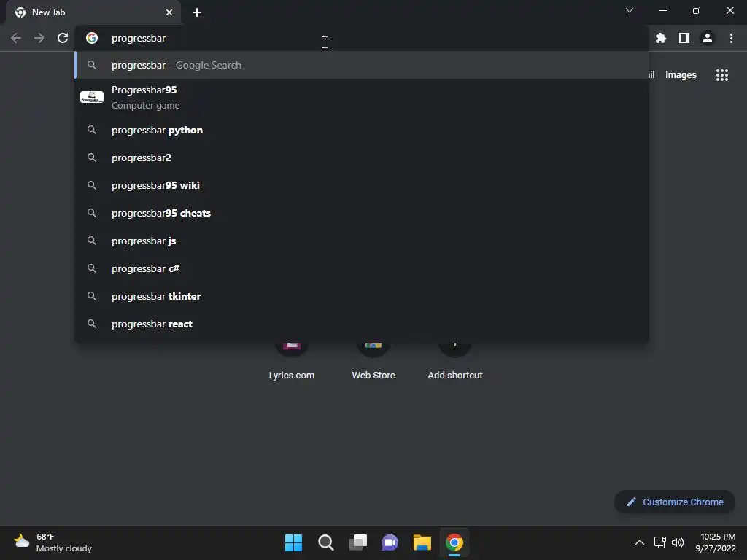Click the magnifier icon beside progressbar tkinter
The width and height of the screenshot is (747, 560).
92,296
